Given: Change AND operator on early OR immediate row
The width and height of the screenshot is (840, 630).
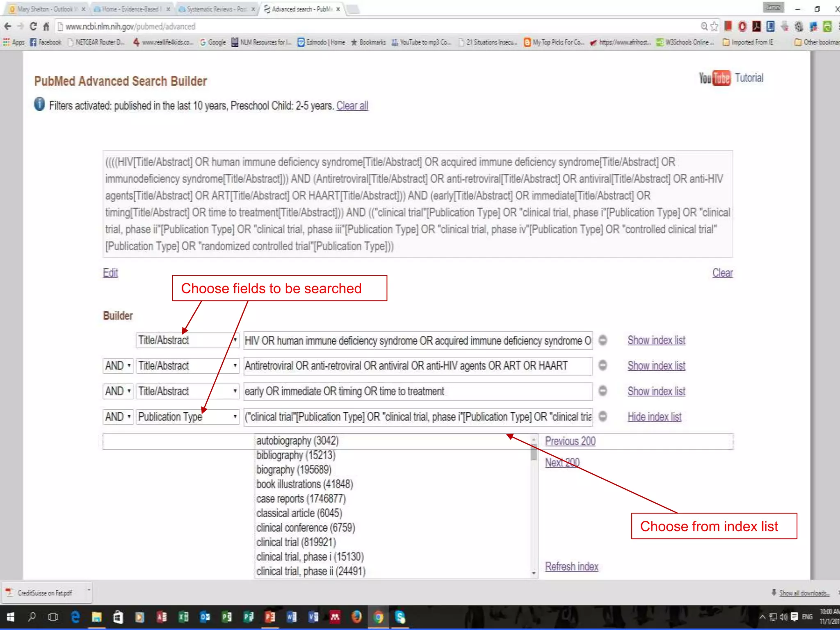Looking at the screenshot, I should (118, 391).
